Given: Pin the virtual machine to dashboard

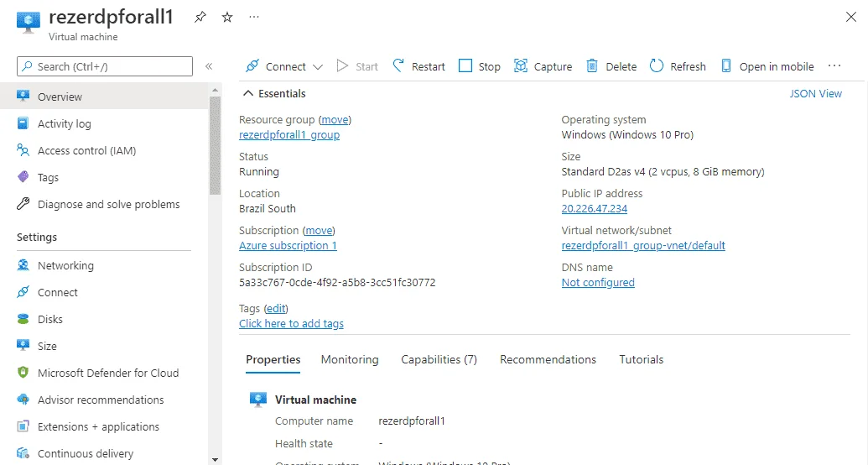Looking at the screenshot, I should (200, 17).
